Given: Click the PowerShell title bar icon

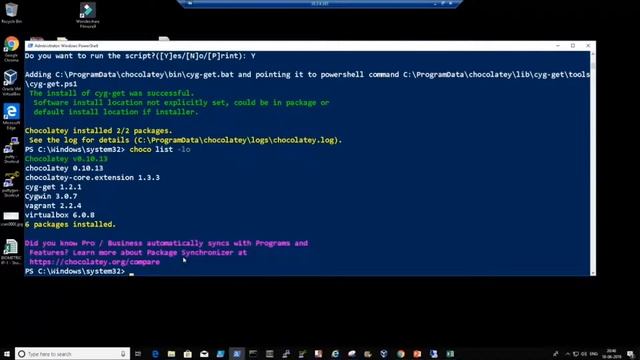Looking at the screenshot, I should (x=30, y=46).
